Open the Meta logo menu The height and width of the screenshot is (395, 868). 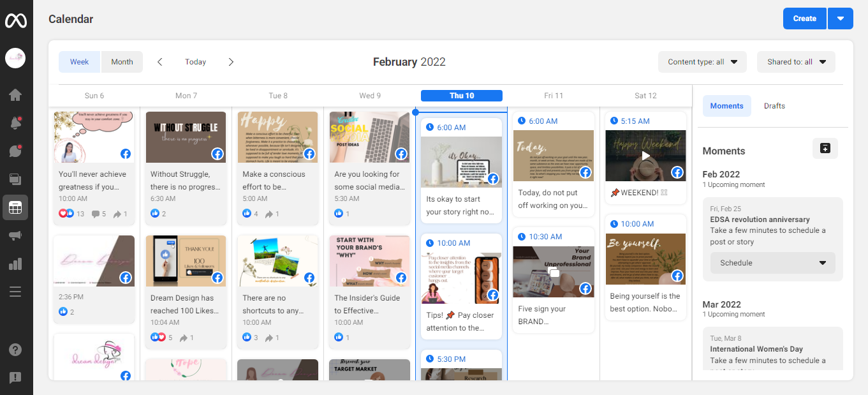click(x=15, y=20)
